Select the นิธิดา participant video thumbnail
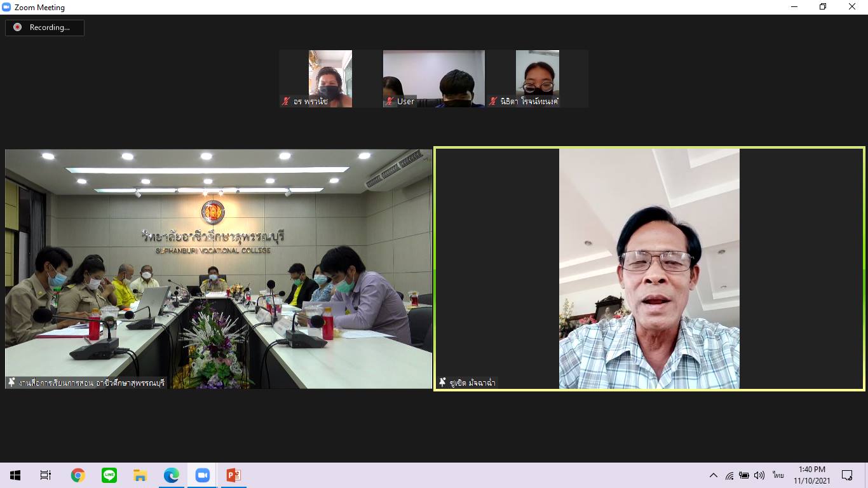Viewport: 868px width, 488px height. (538, 79)
